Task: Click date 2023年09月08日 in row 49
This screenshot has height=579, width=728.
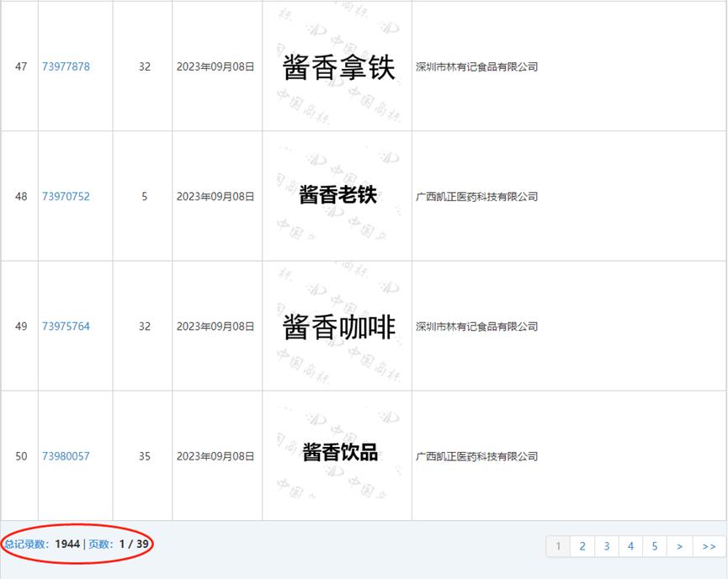Action: pyautogui.click(x=215, y=327)
